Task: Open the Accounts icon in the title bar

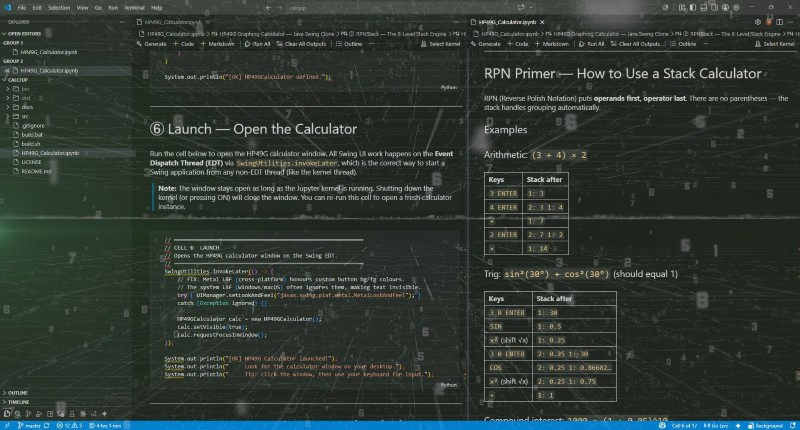Action: [725, 8]
